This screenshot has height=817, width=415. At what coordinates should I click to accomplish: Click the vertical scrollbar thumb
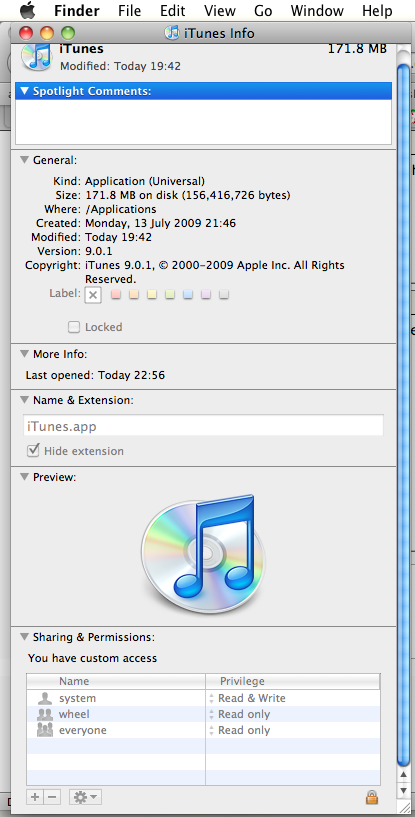point(403,414)
